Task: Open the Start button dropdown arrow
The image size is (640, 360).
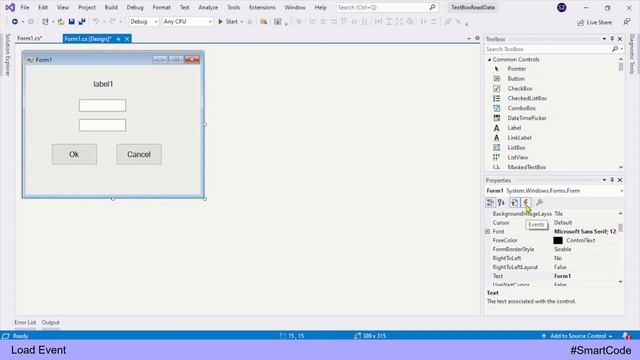Action: (x=242, y=22)
